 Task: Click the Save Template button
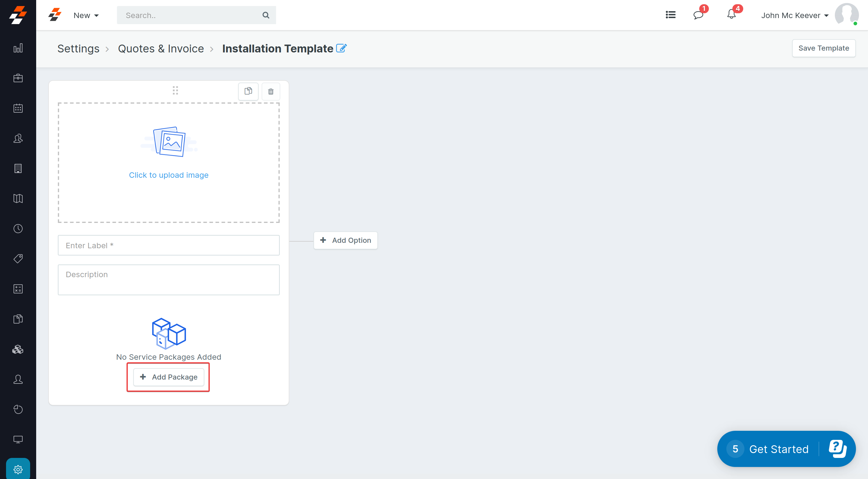823,48
